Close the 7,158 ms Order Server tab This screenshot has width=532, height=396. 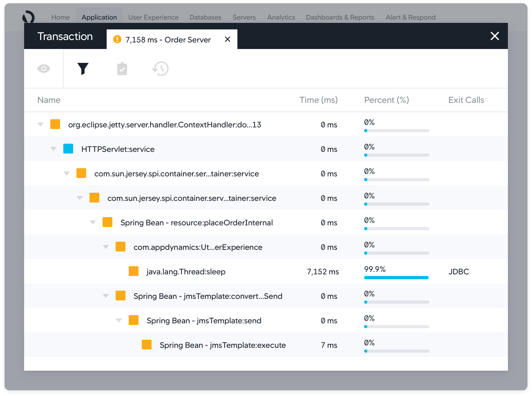pos(228,39)
